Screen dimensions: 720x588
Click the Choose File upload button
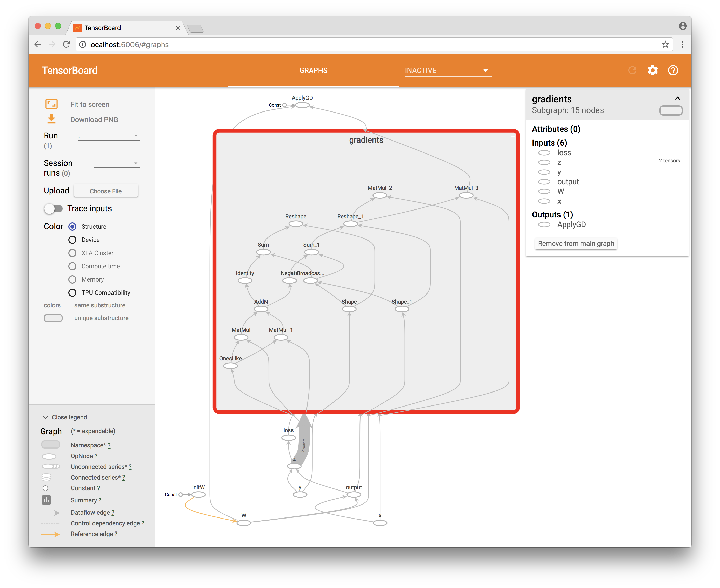point(106,191)
